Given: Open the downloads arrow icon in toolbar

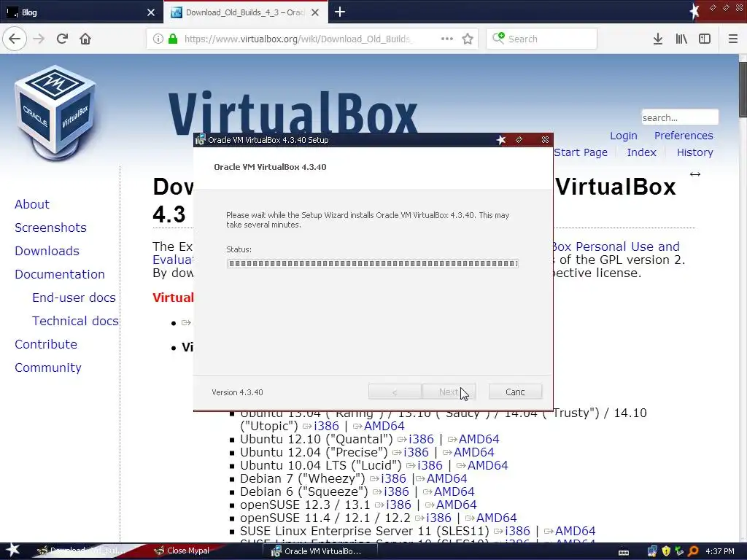Looking at the screenshot, I should click(x=658, y=39).
